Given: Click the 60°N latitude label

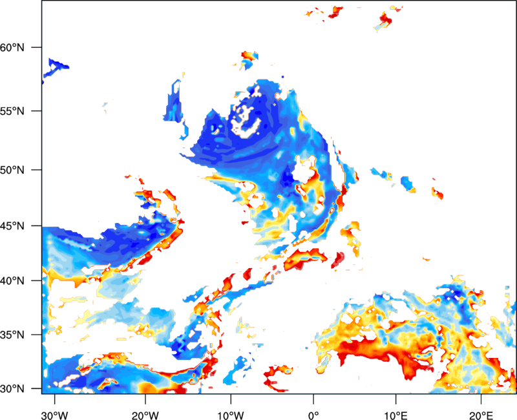Looking at the screenshot, I should pyautogui.click(x=12, y=47).
